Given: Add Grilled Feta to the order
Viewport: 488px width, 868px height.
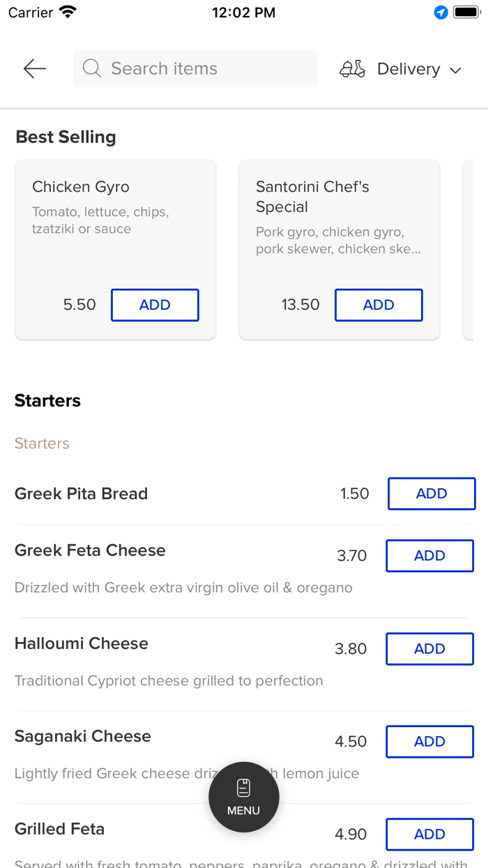Looking at the screenshot, I should coord(429,835).
